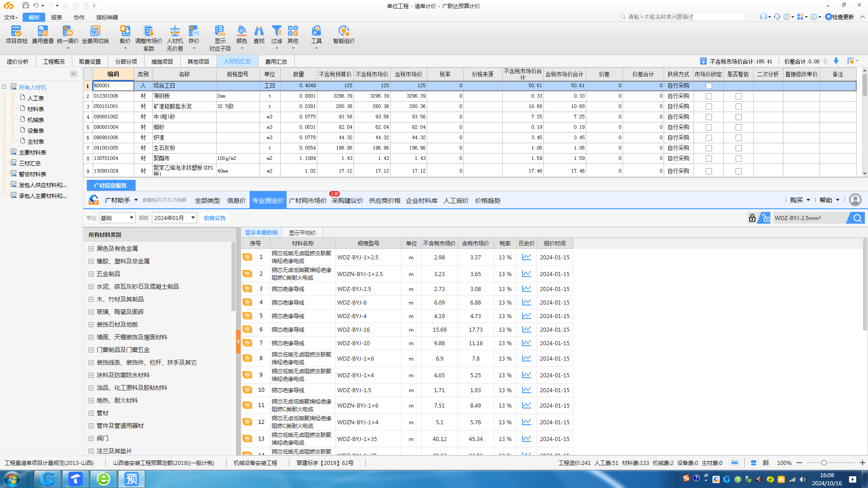Select 三材汇总 tree item

(29, 163)
